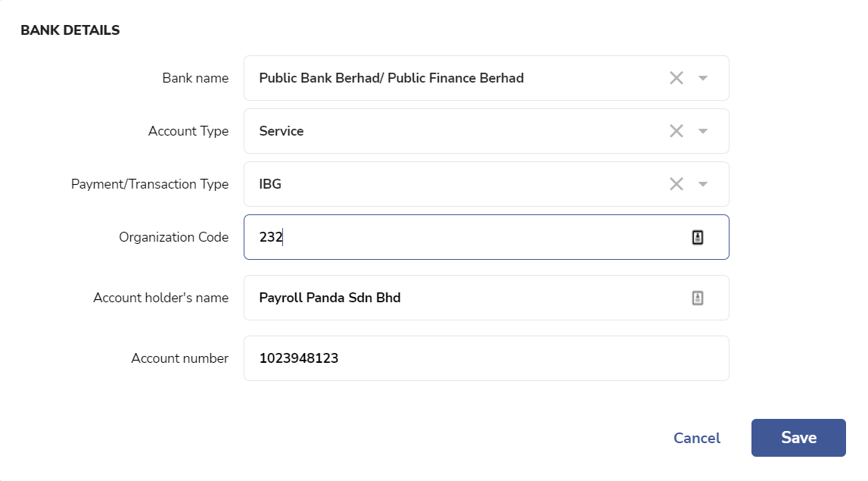Remove the IBG payment type using X
The image size is (868, 481).
676,184
